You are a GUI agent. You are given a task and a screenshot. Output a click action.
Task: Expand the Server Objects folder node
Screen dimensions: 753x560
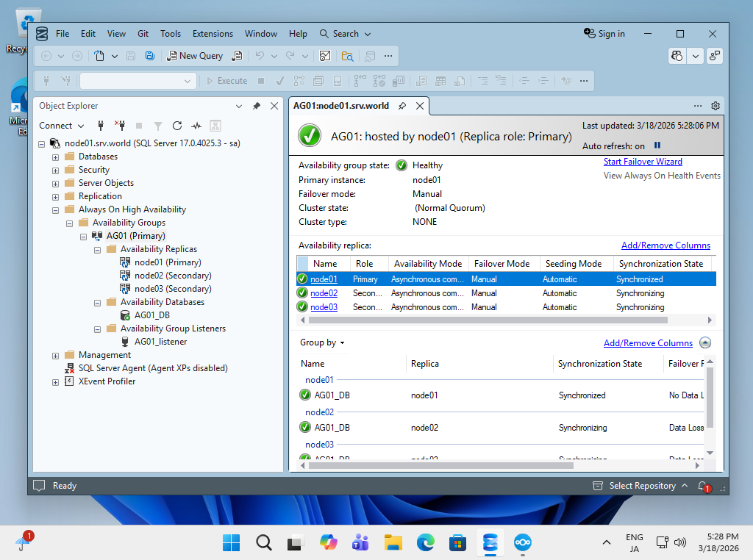tap(55, 183)
